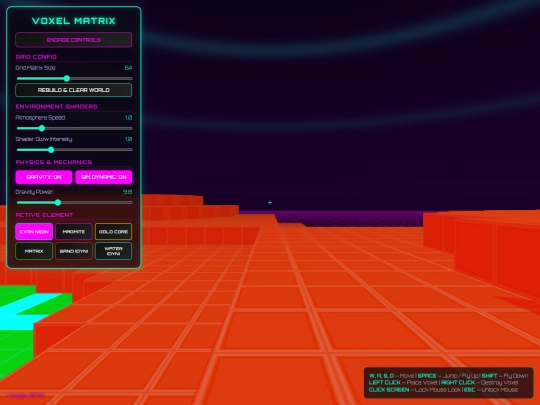Click the CLICK SCREEN lock mouse hint
The height and width of the screenshot is (405, 540).
click(x=415, y=390)
